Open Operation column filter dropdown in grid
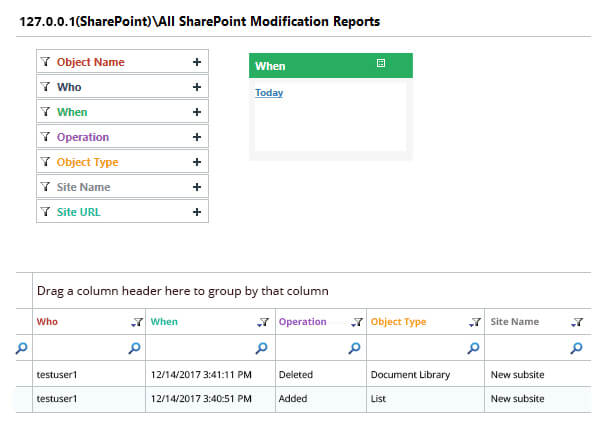 click(x=357, y=322)
